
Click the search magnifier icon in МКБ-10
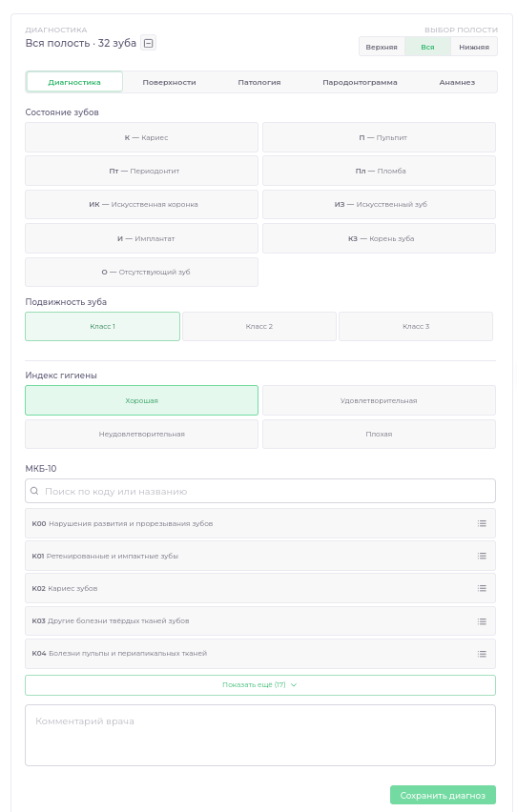click(34, 491)
